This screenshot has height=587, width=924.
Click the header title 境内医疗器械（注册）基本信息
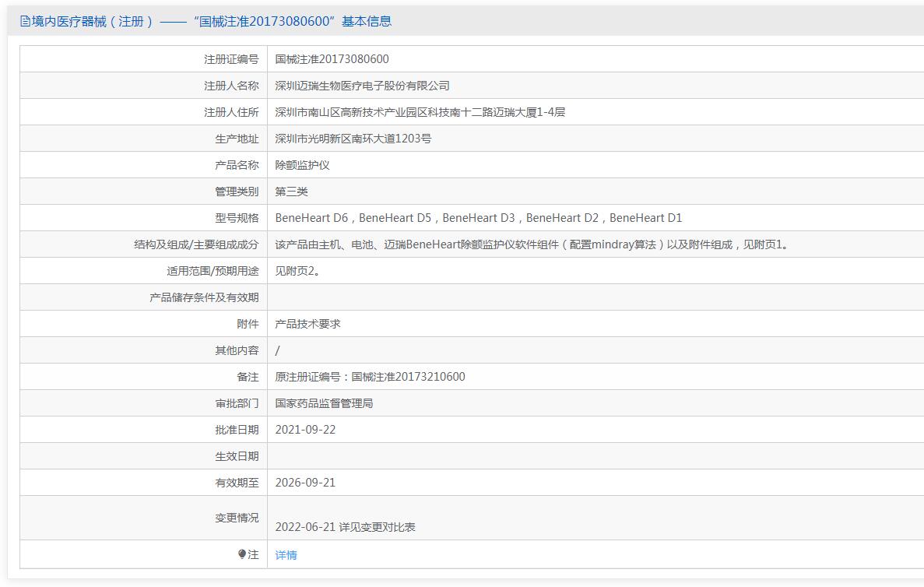pos(212,21)
